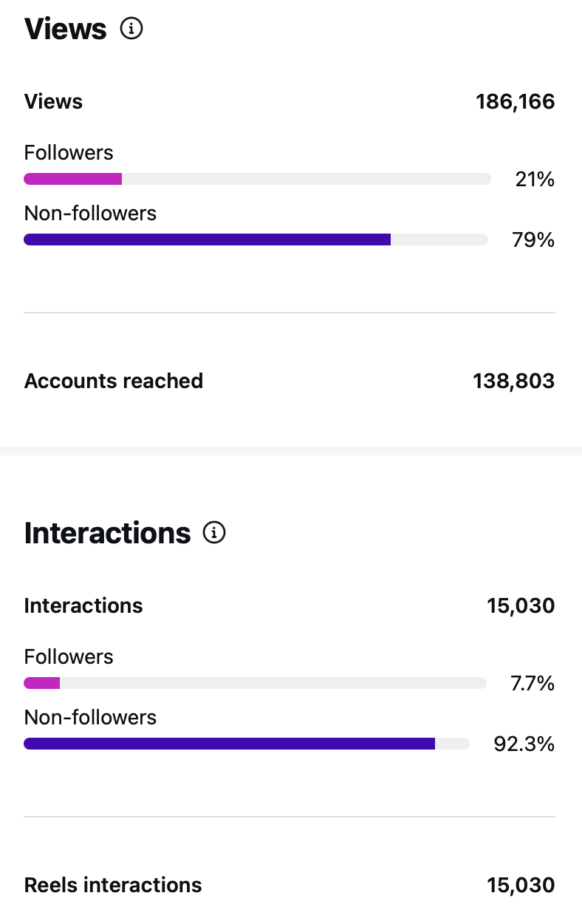Click the Followers bar under Interactions
The height and width of the screenshot is (924, 582).
pyautogui.click(x=255, y=683)
